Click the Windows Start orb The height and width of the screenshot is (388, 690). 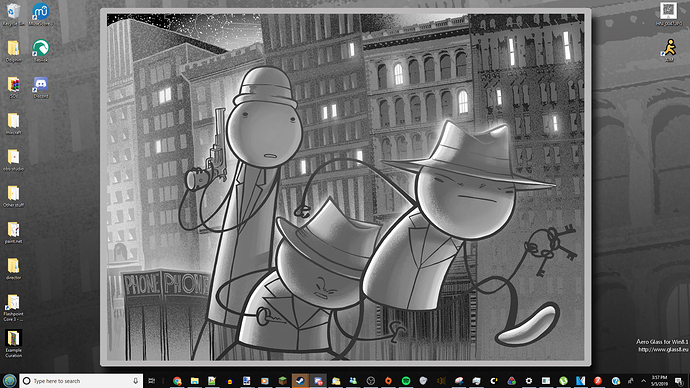(x=9, y=381)
